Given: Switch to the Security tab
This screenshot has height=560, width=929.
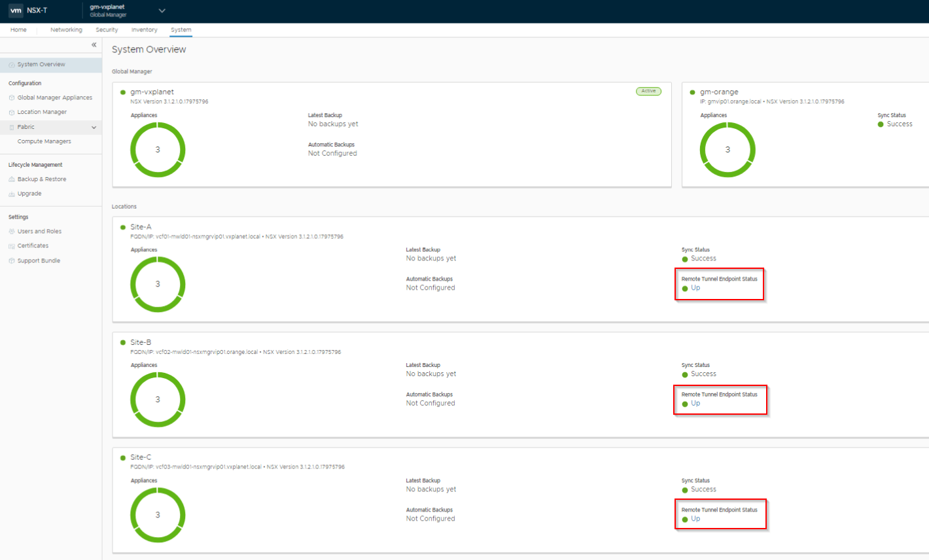Looking at the screenshot, I should tap(107, 29).
